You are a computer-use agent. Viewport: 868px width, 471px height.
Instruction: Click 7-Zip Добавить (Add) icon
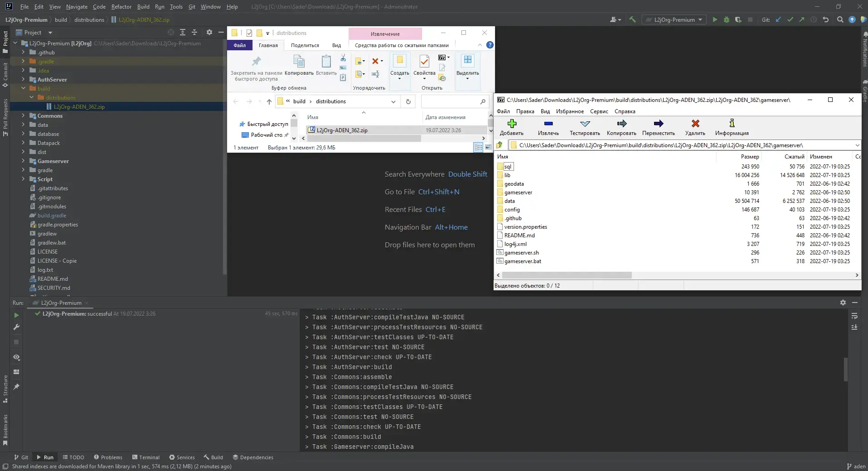coord(512,123)
